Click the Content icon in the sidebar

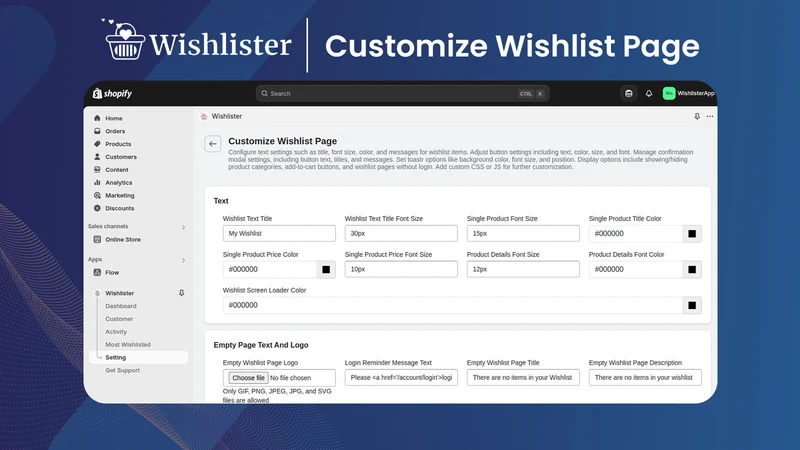pos(97,169)
